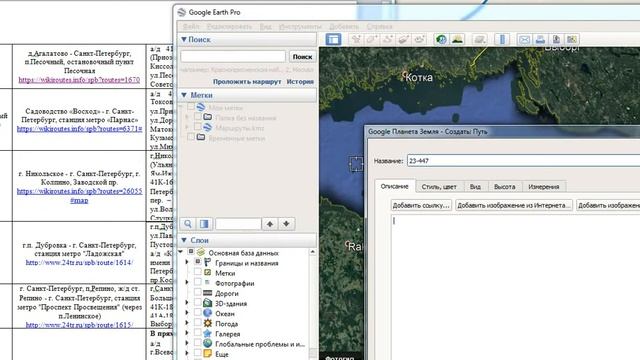Click the Галерея star icon

tap(207, 333)
